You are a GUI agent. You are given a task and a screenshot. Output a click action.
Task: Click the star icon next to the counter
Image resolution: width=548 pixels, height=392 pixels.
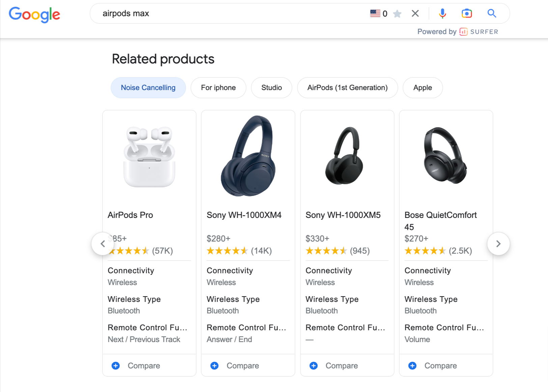click(x=398, y=13)
